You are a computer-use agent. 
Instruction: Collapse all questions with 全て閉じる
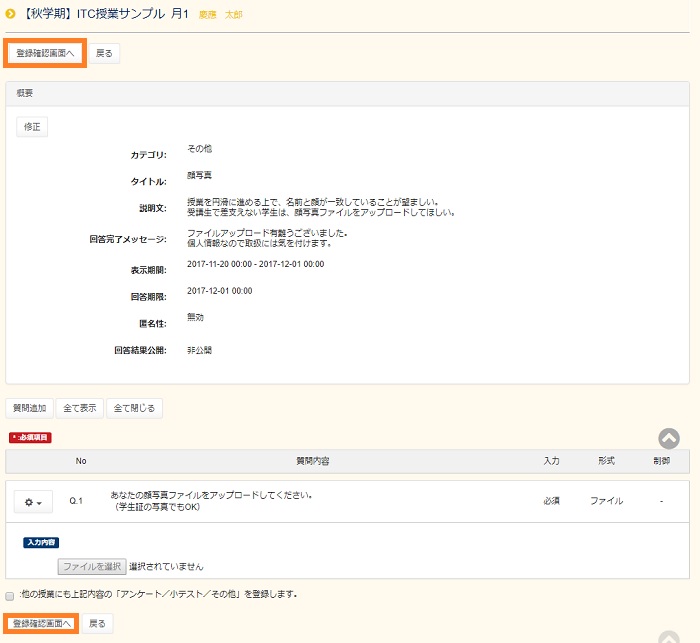pyautogui.click(x=134, y=408)
